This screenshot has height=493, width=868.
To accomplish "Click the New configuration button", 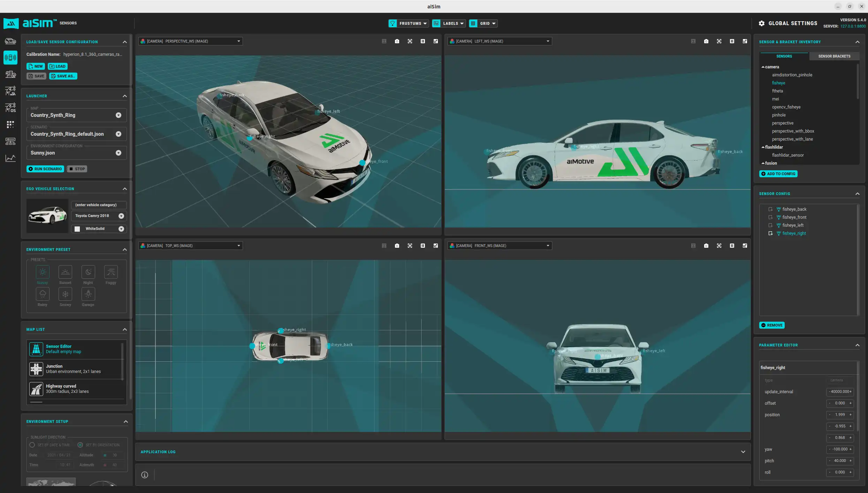I will click(x=36, y=66).
